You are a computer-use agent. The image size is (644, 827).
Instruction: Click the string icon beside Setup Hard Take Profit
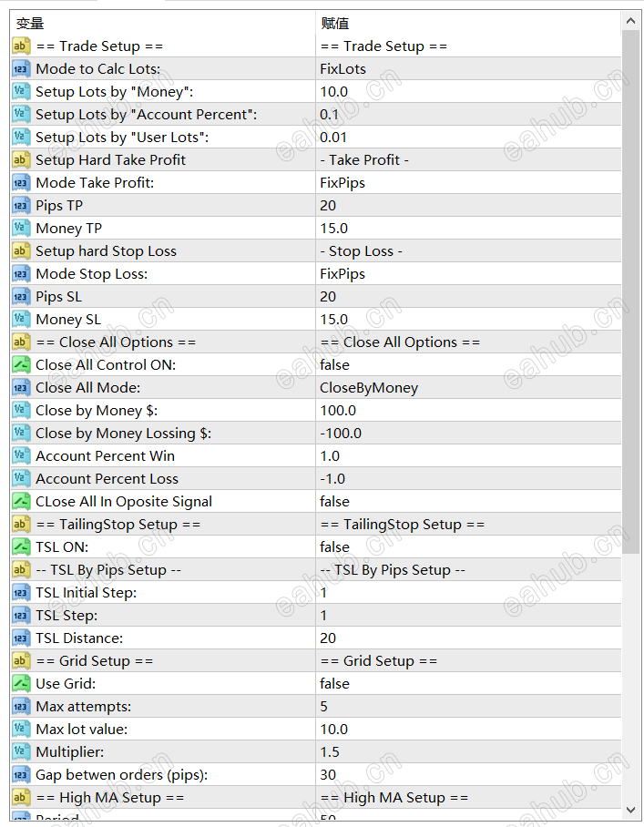21,159
